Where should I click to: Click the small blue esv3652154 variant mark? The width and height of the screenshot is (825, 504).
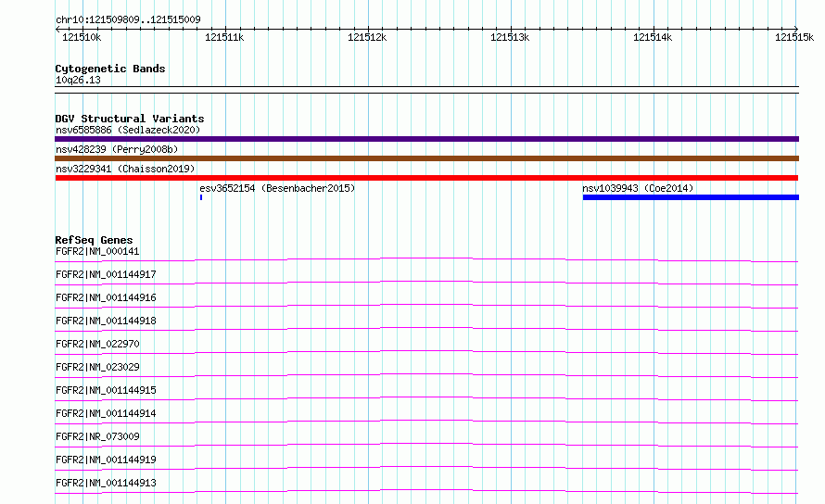201,197
